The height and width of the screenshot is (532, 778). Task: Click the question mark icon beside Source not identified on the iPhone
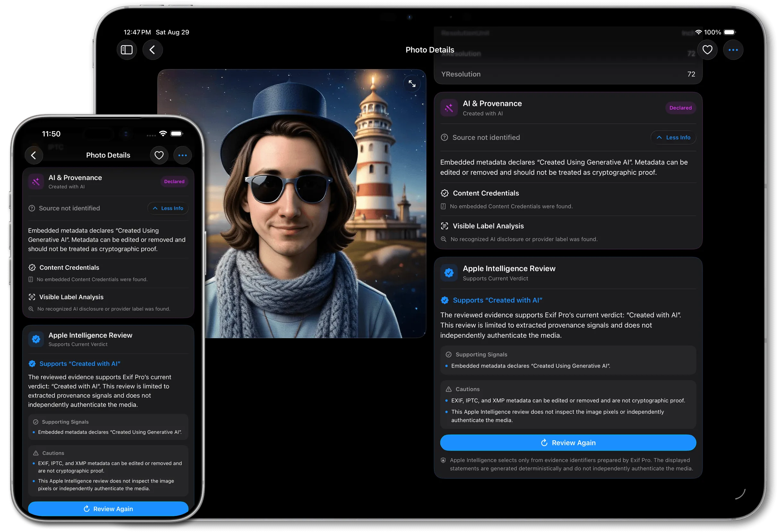(x=32, y=208)
